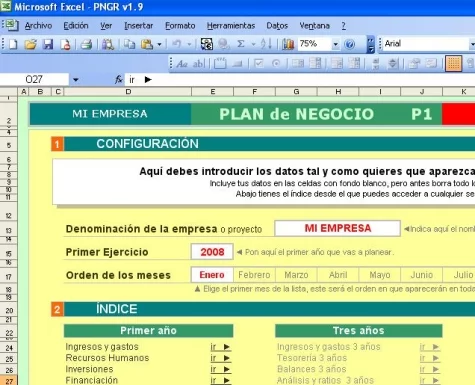
Task: Select the Label (Aa) form control
Action: pos(182,63)
